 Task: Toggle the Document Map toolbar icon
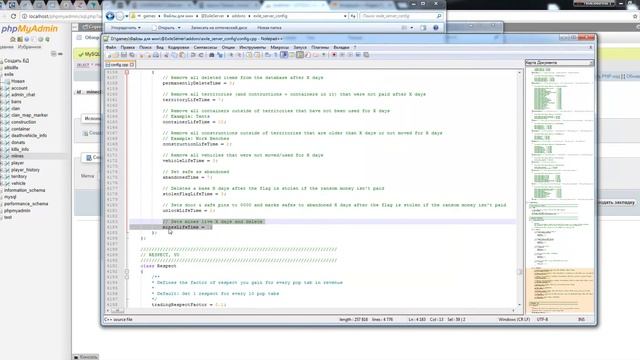[x=300, y=55]
